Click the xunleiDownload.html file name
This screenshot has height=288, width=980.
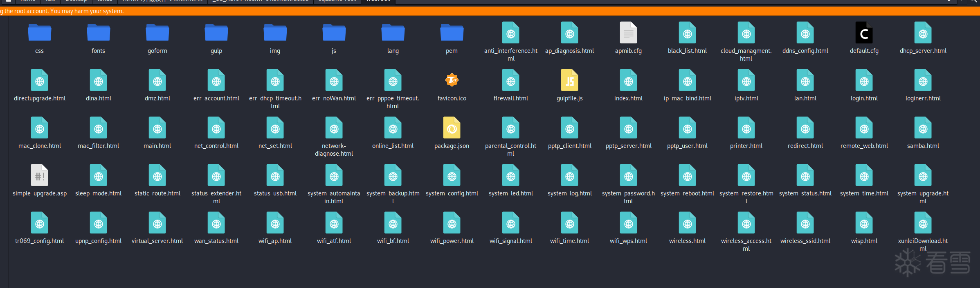[x=923, y=245]
